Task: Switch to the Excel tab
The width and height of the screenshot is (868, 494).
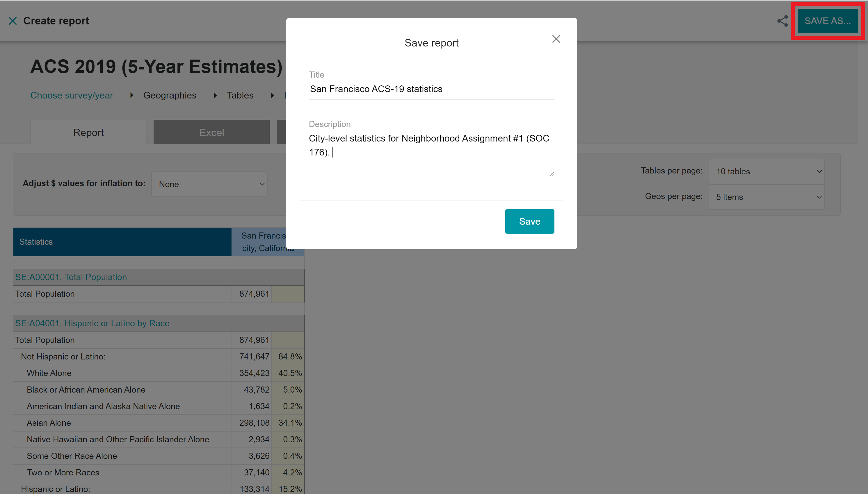Action: coord(211,133)
